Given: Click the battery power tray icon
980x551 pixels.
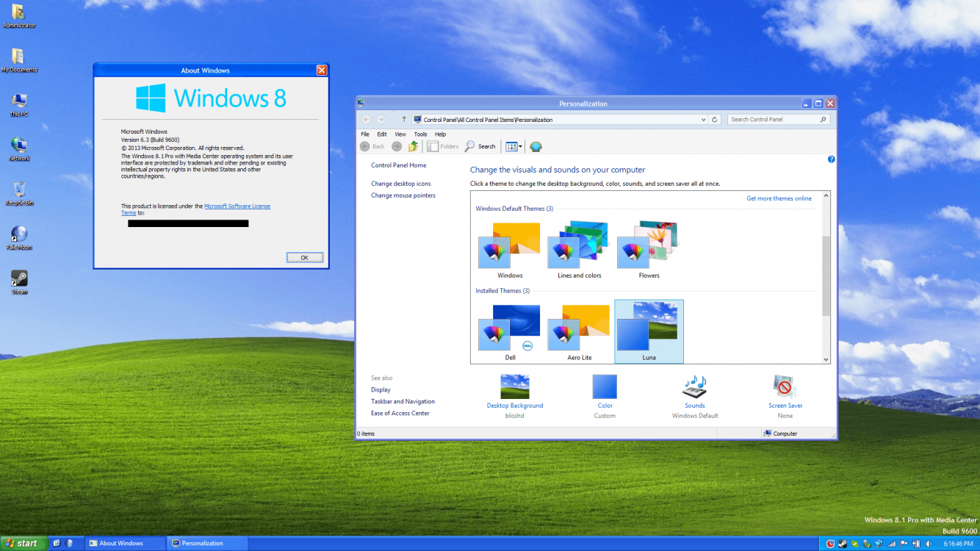Looking at the screenshot, I should tap(916, 544).
